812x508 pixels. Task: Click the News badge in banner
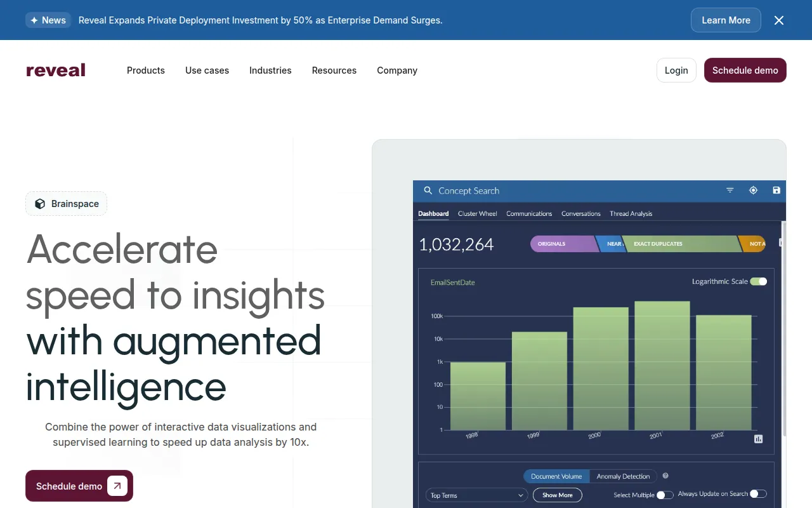tap(48, 20)
